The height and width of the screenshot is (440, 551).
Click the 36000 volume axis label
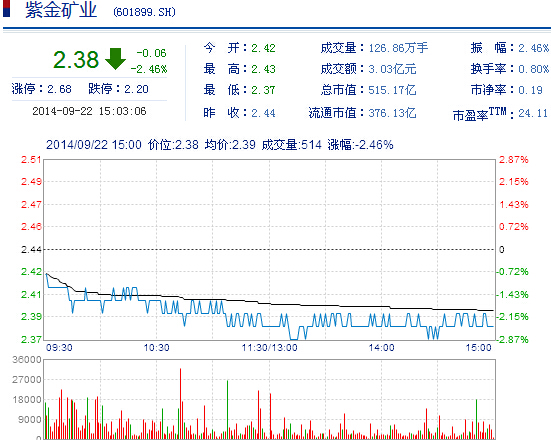[x=27, y=360]
